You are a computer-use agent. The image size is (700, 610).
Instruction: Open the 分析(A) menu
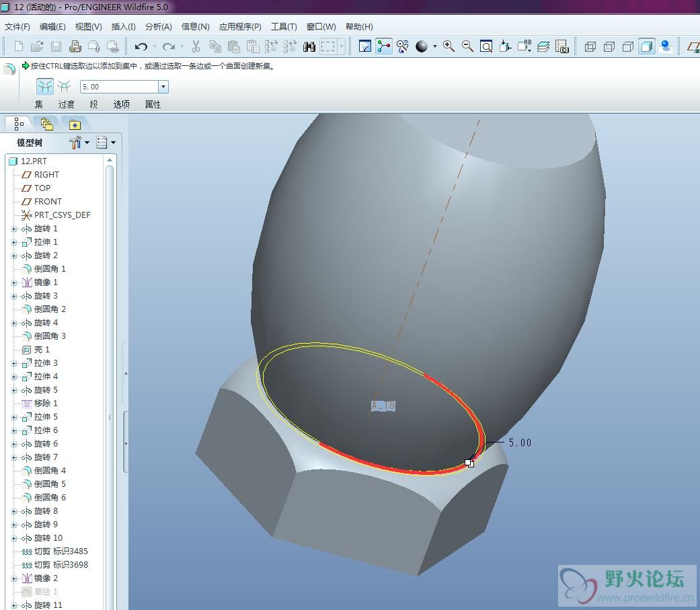point(159,27)
